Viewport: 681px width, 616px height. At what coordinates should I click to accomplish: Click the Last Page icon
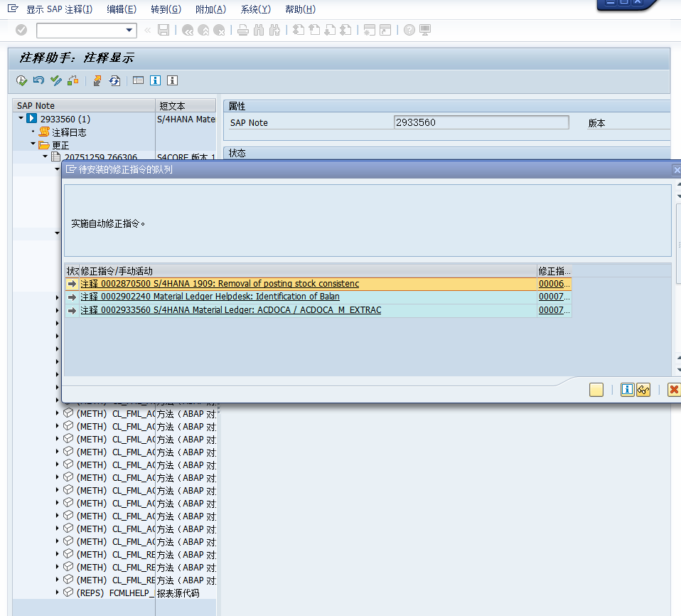345,30
